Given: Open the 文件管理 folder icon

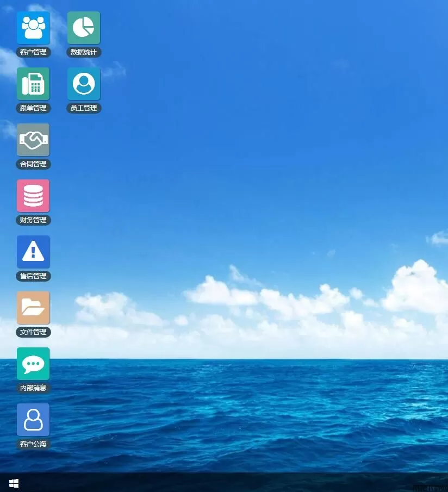Looking at the screenshot, I should 33,308.
